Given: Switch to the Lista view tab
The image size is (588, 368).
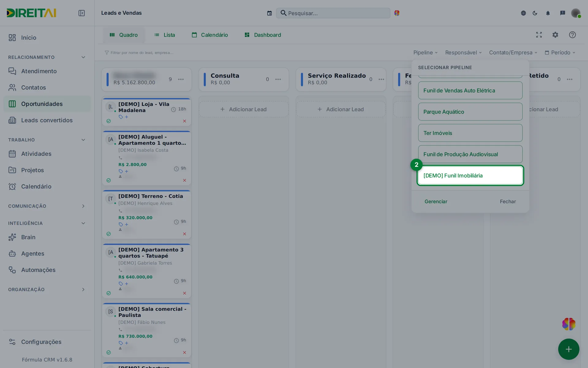Looking at the screenshot, I should pos(165,35).
